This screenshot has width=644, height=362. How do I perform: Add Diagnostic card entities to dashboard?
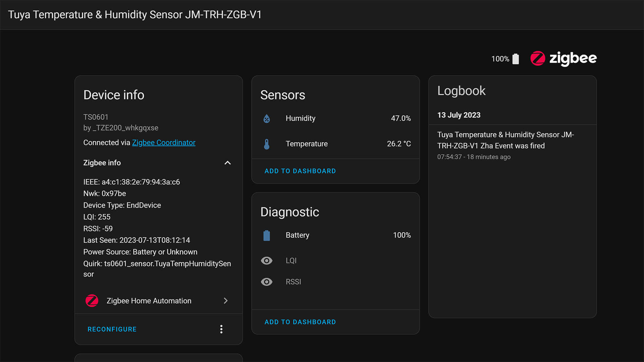(300, 322)
